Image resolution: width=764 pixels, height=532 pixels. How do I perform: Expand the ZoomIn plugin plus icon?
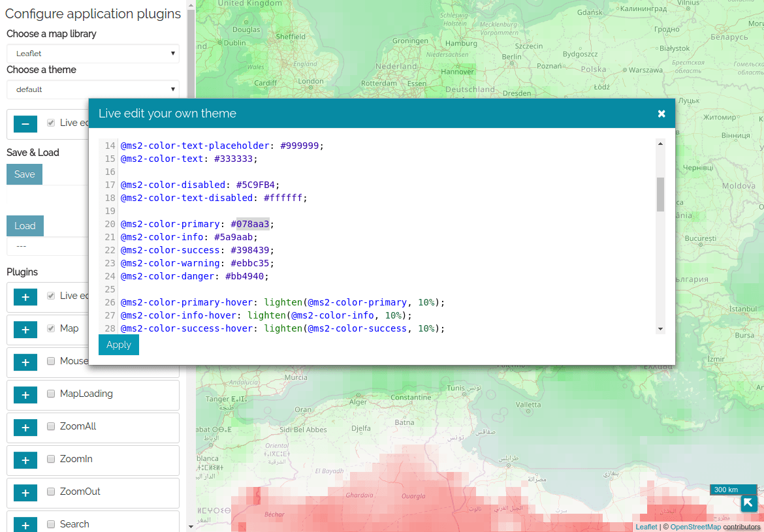click(25, 460)
